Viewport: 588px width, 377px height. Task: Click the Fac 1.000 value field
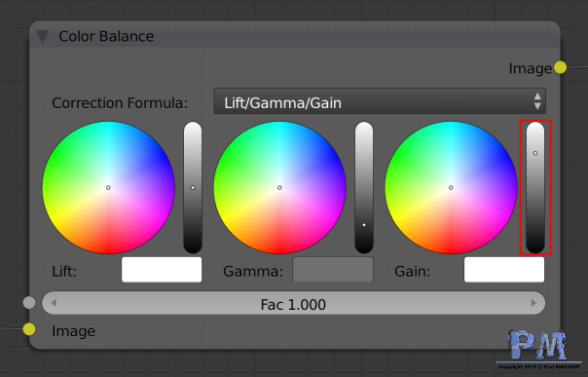point(294,303)
